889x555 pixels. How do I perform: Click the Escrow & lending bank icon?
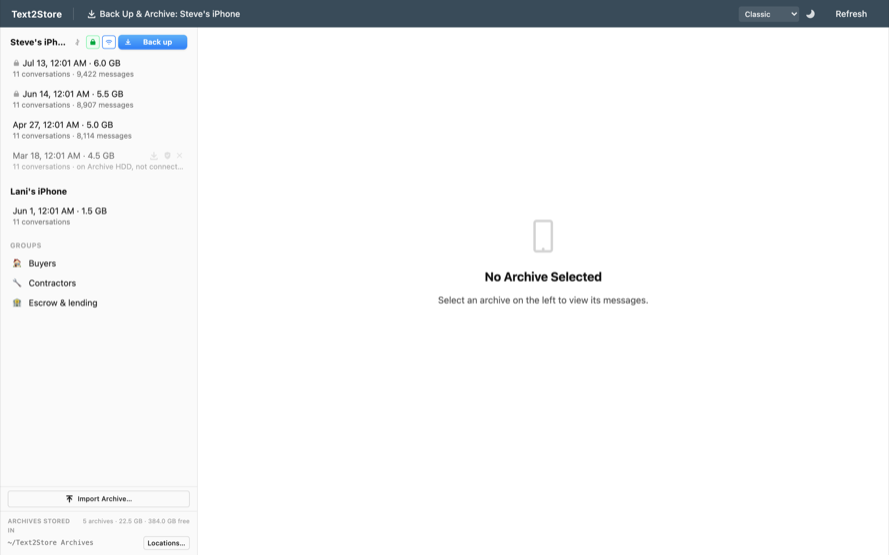pyautogui.click(x=17, y=303)
